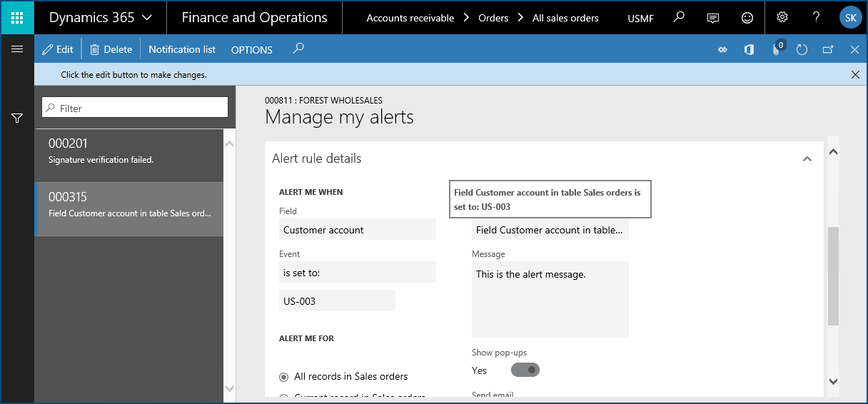868x404 pixels.
Task: Open the Settings gear icon
Action: pos(782,17)
